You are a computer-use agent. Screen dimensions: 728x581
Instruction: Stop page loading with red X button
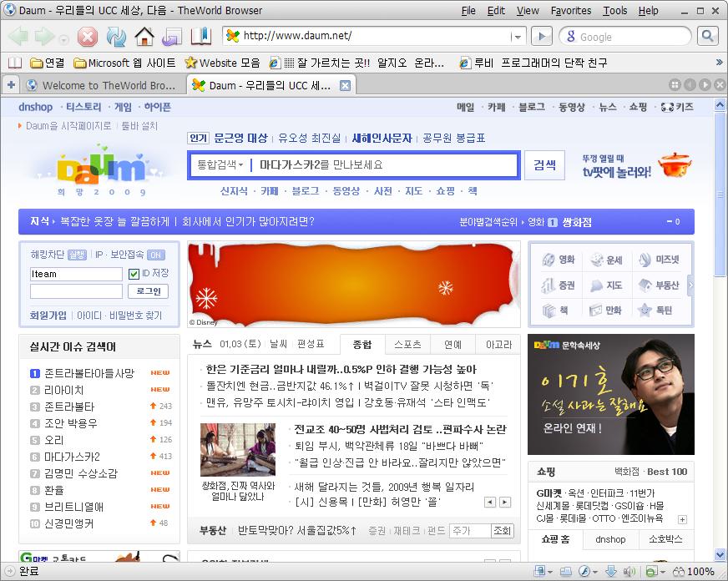coord(87,37)
